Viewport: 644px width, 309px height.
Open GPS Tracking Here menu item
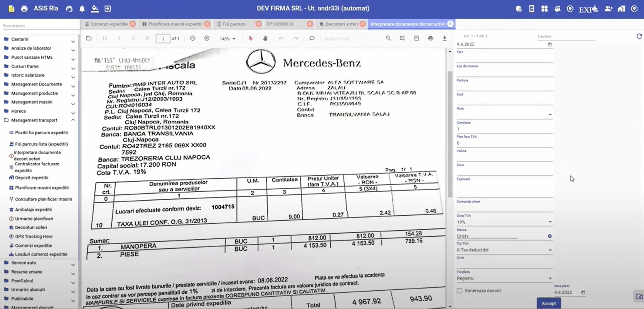coord(34,236)
